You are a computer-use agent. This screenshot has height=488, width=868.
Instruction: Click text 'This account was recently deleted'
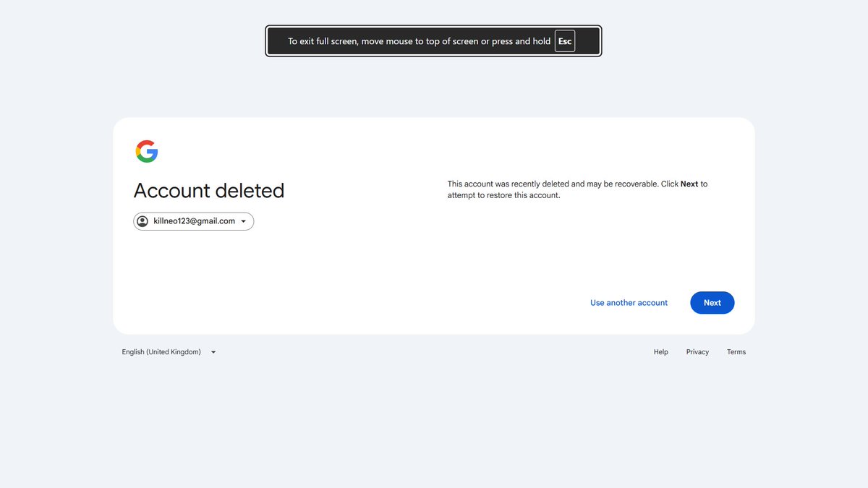(509, 184)
